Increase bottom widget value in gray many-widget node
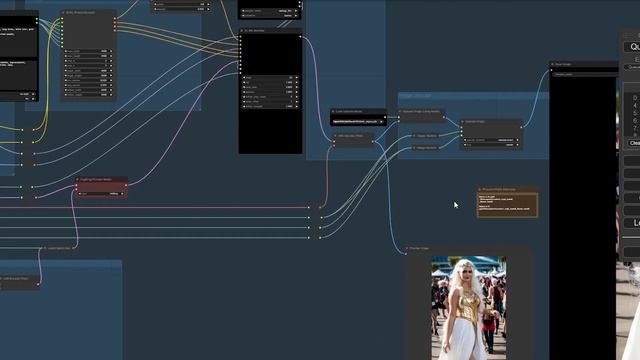Image resolution: width=640 pixels, height=360 pixels. pyautogui.click(x=111, y=95)
